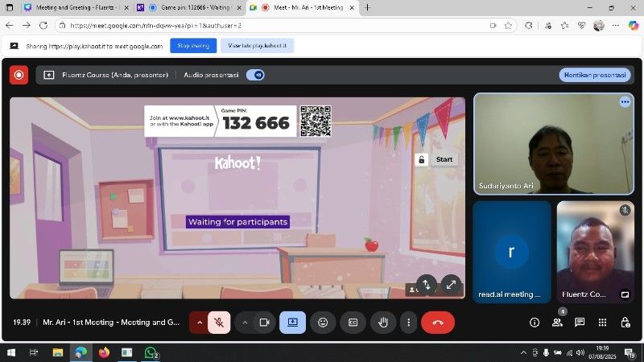The width and height of the screenshot is (644, 362).
Task: Click the swap-arrows icon on presentation tile
Action: coord(427,285)
